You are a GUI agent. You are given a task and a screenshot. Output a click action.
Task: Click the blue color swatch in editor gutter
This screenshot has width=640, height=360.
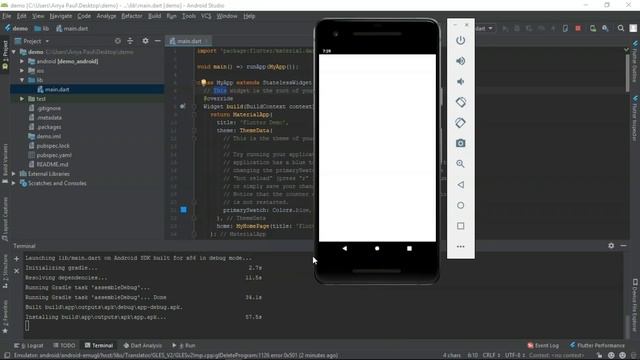tap(184, 210)
